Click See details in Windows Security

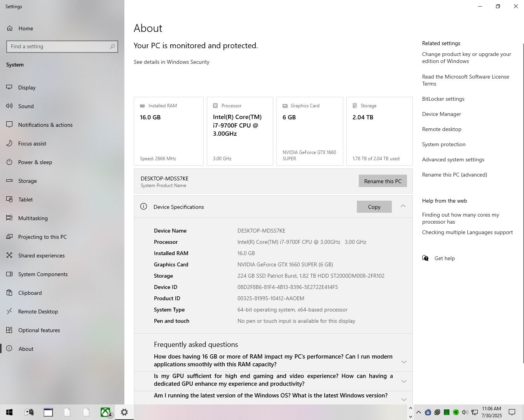(x=171, y=62)
